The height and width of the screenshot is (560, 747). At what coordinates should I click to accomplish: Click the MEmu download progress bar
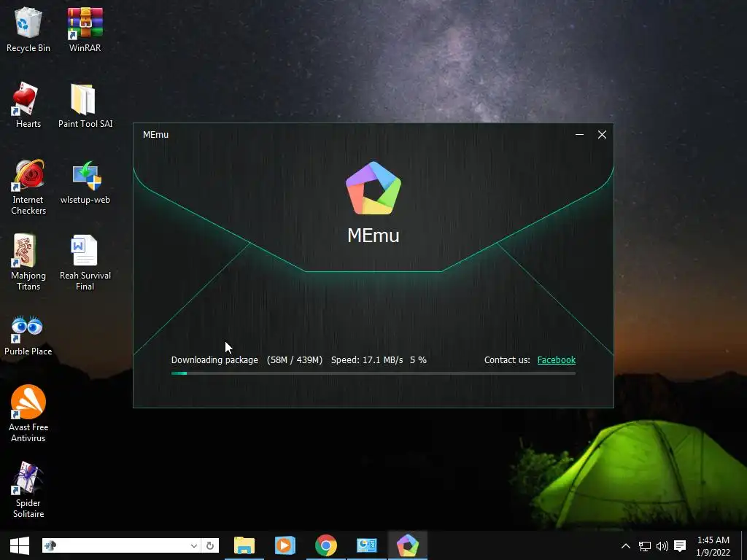tap(373, 373)
